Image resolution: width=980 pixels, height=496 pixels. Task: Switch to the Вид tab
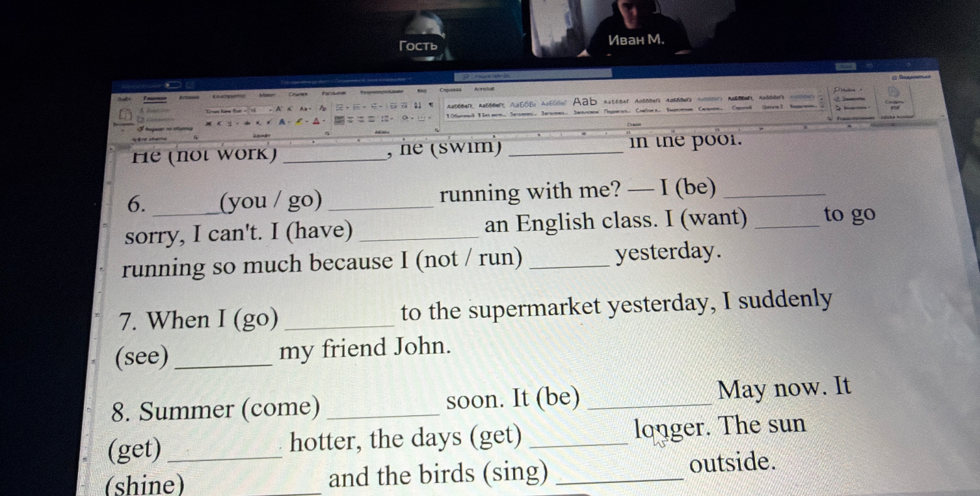pyautogui.click(x=421, y=91)
